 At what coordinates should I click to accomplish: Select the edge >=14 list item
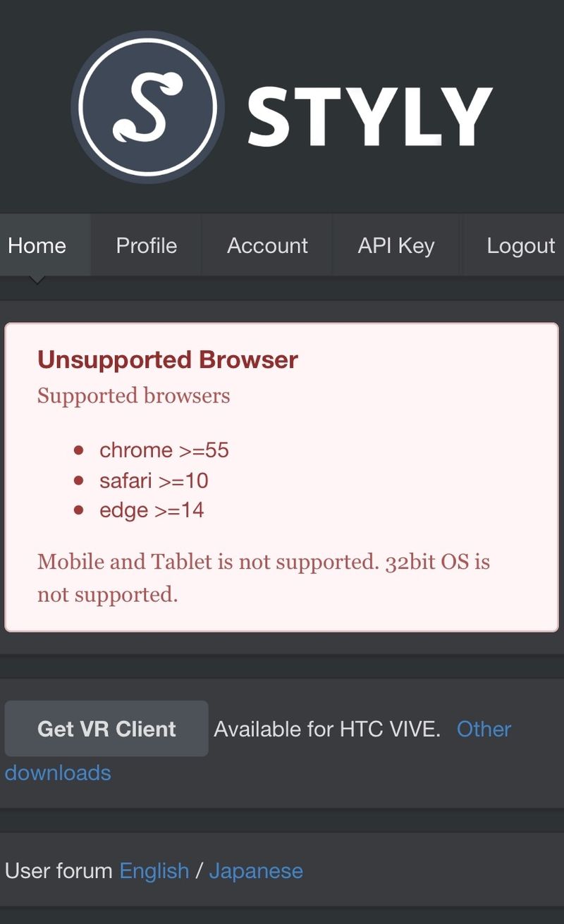click(152, 510)
